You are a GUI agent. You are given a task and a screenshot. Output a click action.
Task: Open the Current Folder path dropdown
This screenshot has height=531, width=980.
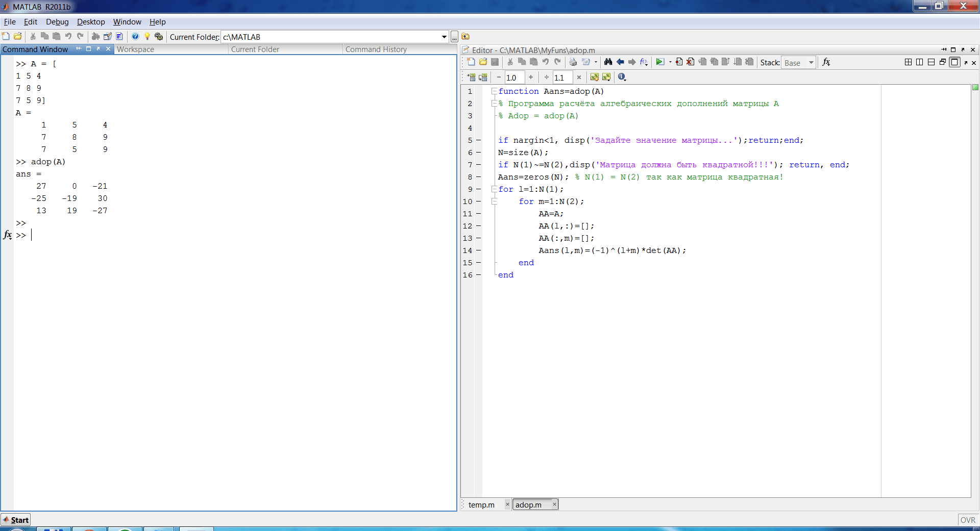click(444, 37)
